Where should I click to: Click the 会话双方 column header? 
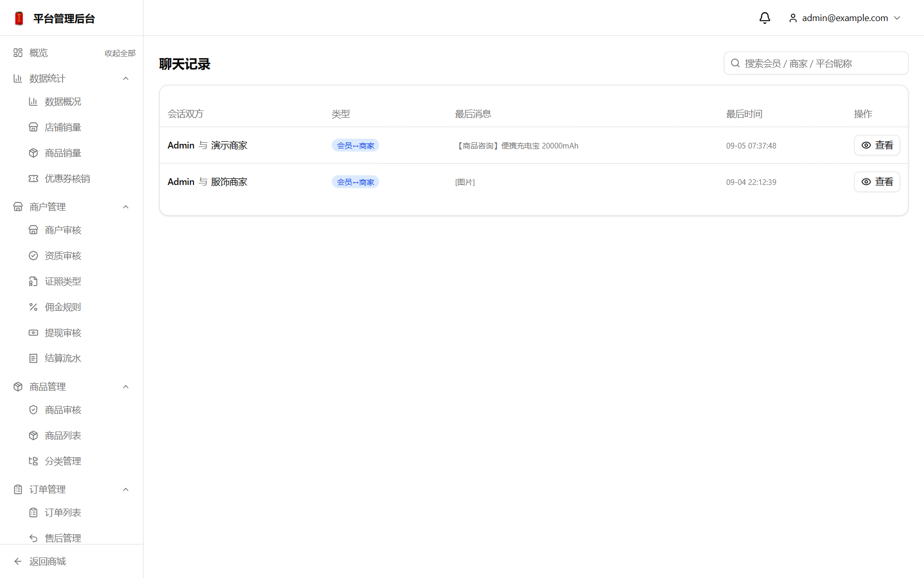pyautogui.click(x=185, y=114)
